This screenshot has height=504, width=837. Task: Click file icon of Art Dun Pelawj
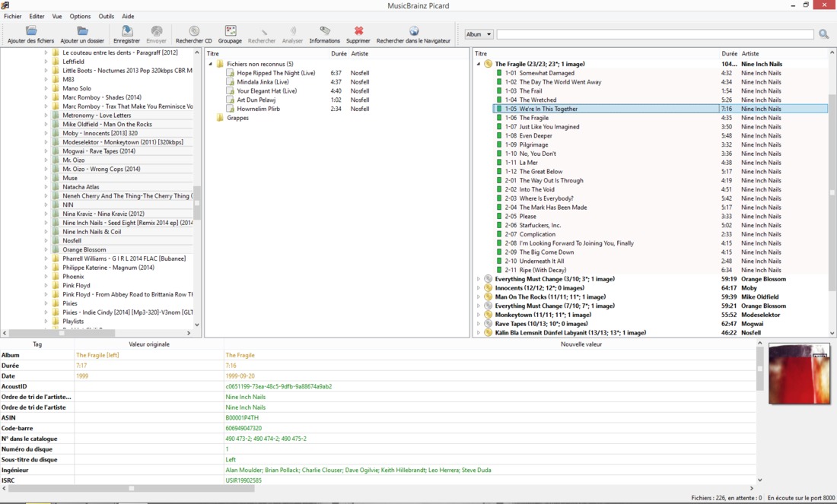tap(230, 100)
